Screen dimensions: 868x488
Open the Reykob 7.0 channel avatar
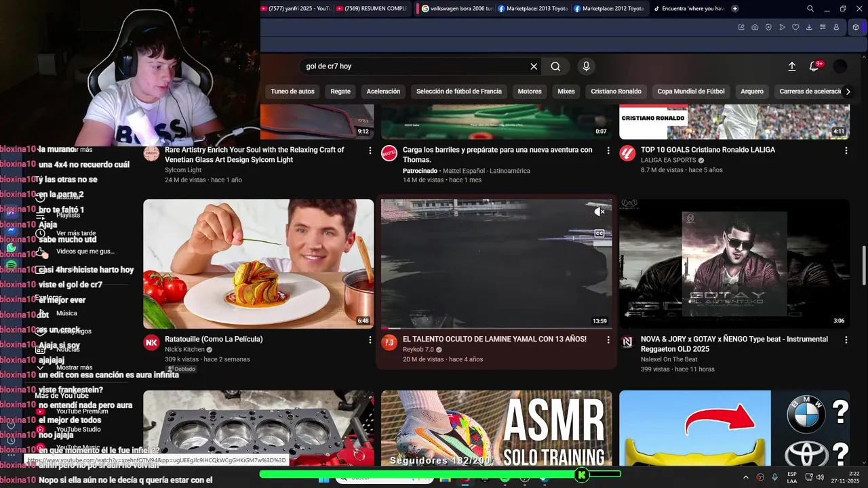tap(389, 342)
